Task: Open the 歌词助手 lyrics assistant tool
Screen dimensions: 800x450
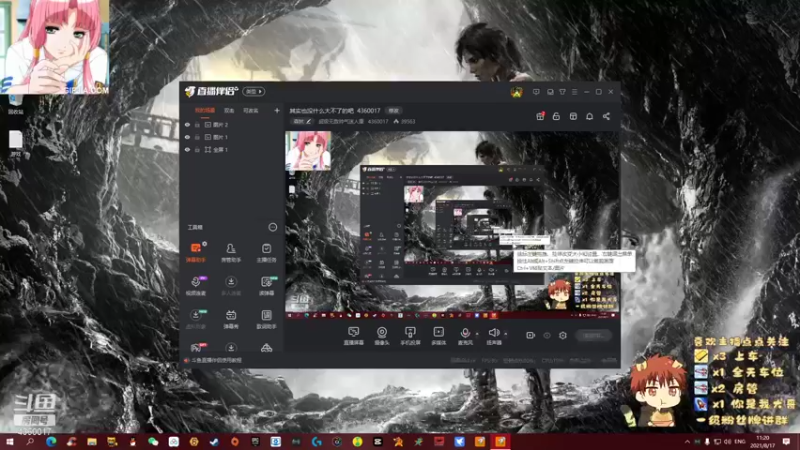Action: click(x=266, y=319)
